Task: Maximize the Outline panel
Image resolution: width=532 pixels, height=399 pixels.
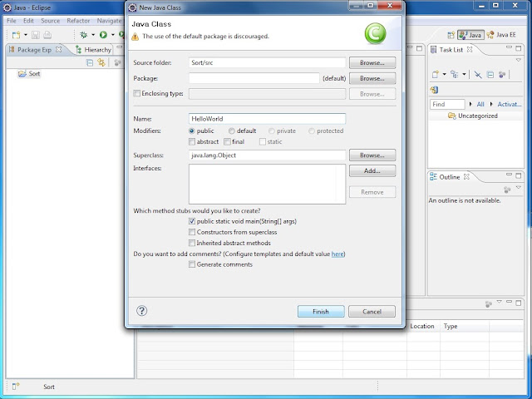Action: pos(519,175)
